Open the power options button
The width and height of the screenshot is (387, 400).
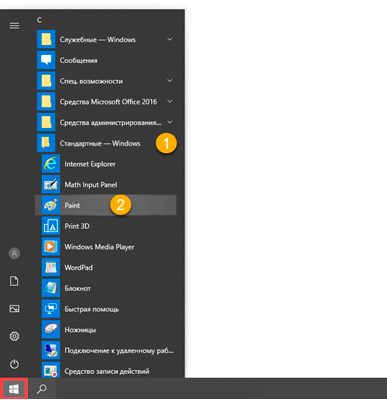(x=14, y=364)
